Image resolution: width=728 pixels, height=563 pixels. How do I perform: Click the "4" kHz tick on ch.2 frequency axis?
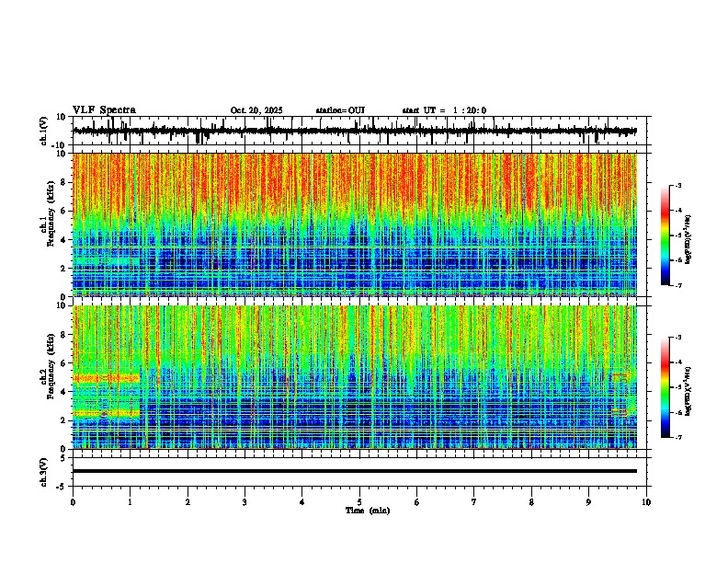coord(63,393)
